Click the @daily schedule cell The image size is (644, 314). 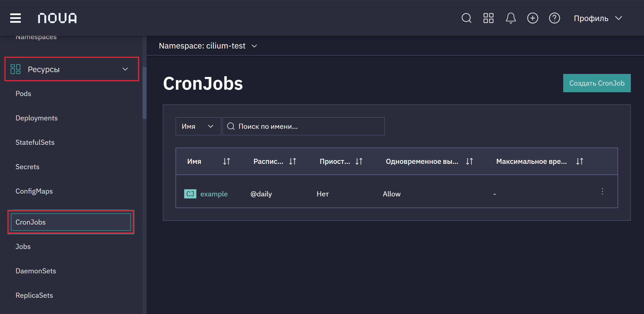click(261, 194)
